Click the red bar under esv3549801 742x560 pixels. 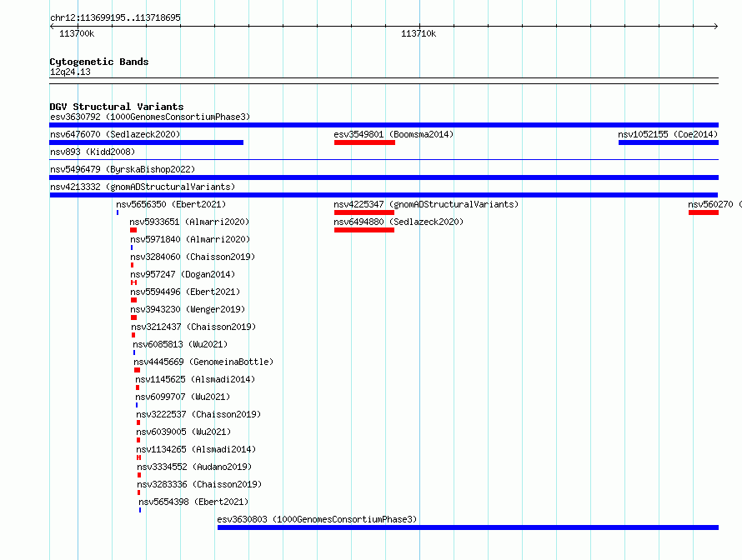coord(364,142)
